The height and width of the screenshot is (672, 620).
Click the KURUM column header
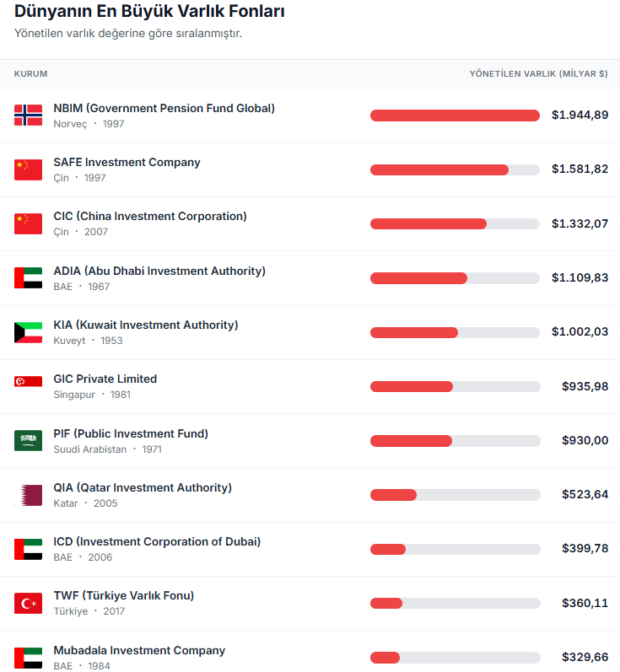(30, 74)
